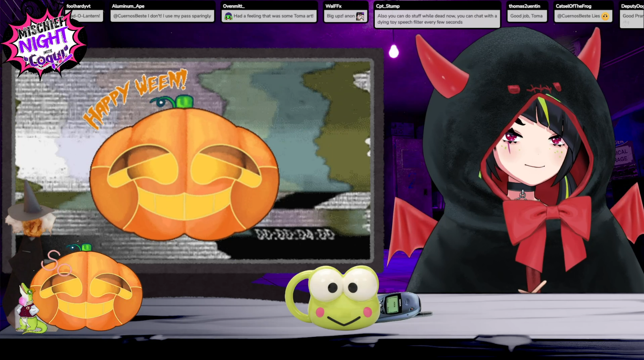Click the username Ovenmitt_
Viewport: 644px width, 360px height.
(234, 6)
